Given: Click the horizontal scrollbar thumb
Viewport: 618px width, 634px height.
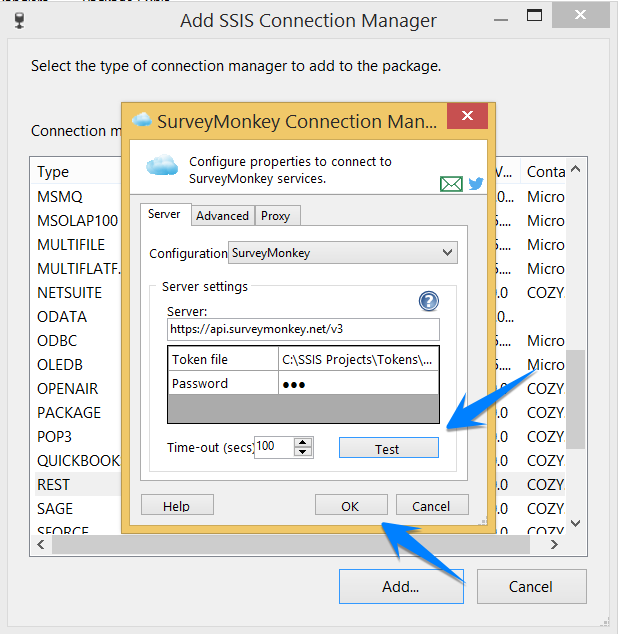Looking at the screenshot, I should [x=291, y=545].
